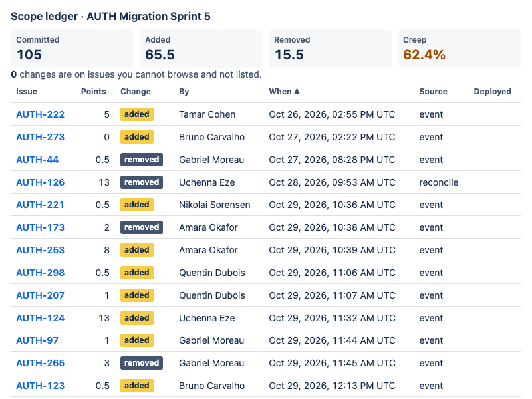Screen dimensions: 532x399
Task: Click the Creep 62.4% summary card
Action: pos(459,48)
